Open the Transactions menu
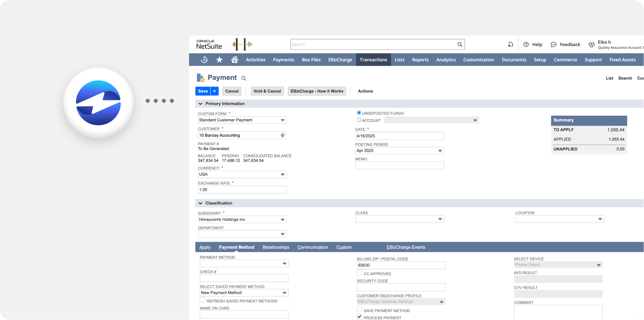The image size is (644, 320). [x=373, y=60]
